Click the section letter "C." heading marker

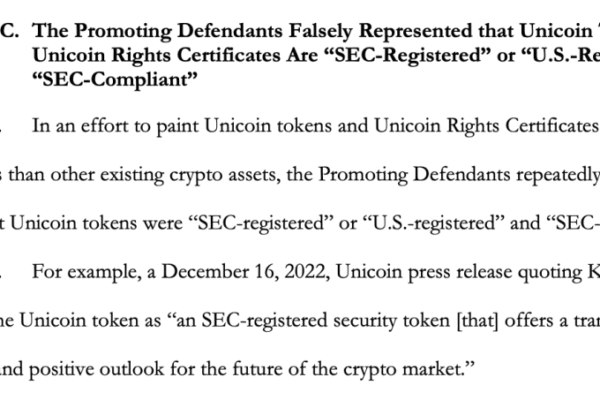[x=9, y=31]
